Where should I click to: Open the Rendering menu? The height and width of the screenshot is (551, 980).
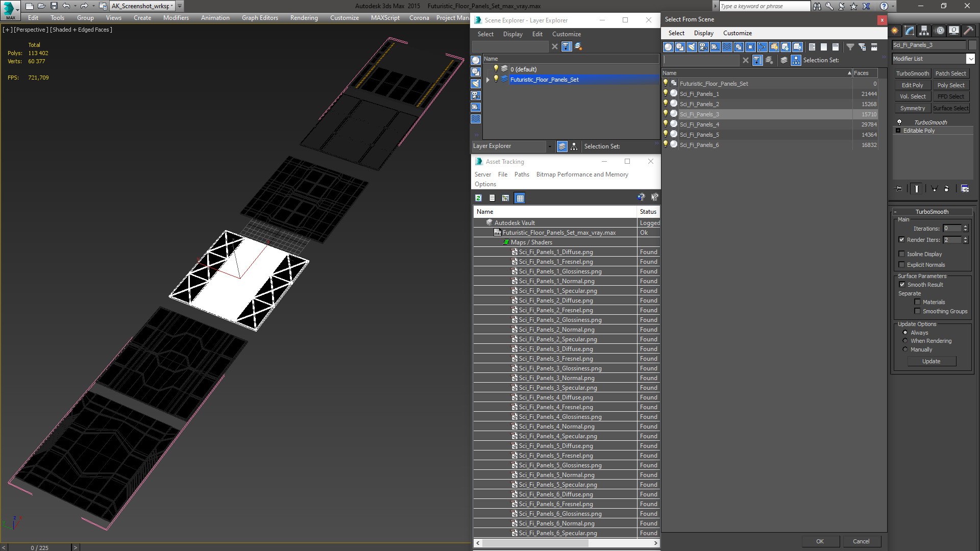click(304, 17)
